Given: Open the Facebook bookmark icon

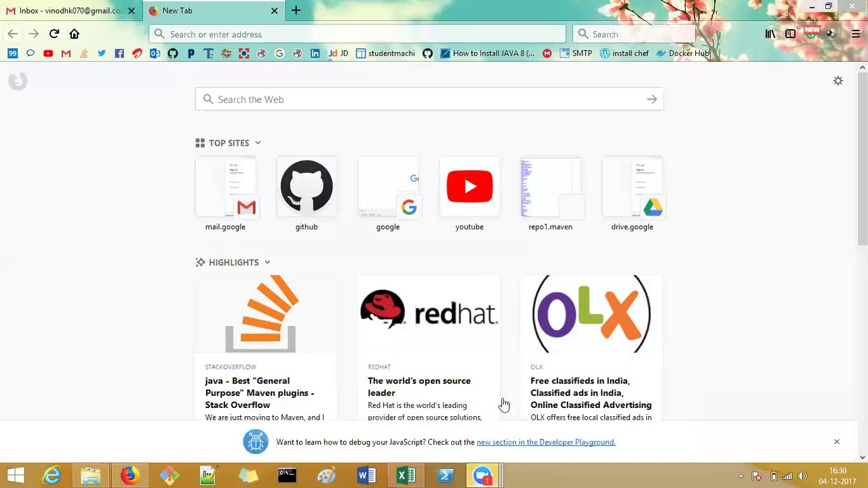Looking at the screenshot, I should pyautogui.click(x=119, y=54).
